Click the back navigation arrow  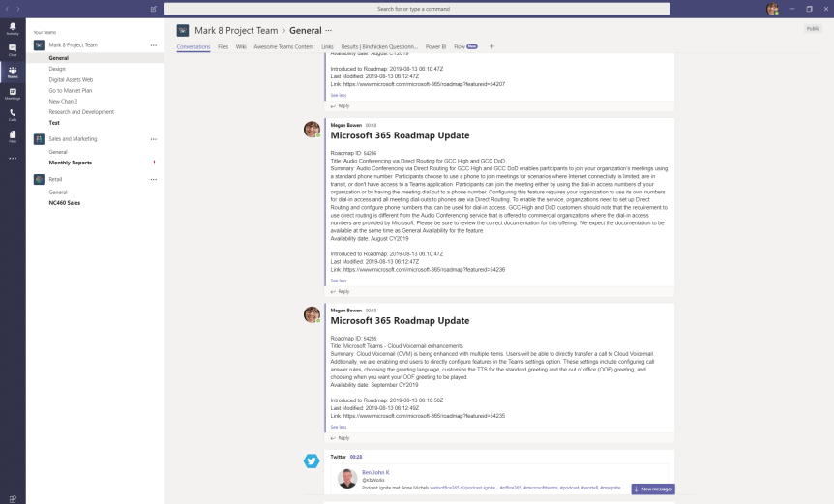click(x=7, y=9)
